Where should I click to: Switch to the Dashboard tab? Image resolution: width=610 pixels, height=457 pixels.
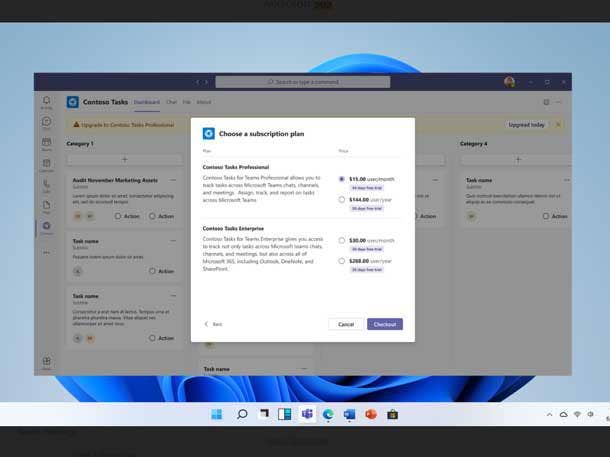pyautogui.click(x=146, y=102)
